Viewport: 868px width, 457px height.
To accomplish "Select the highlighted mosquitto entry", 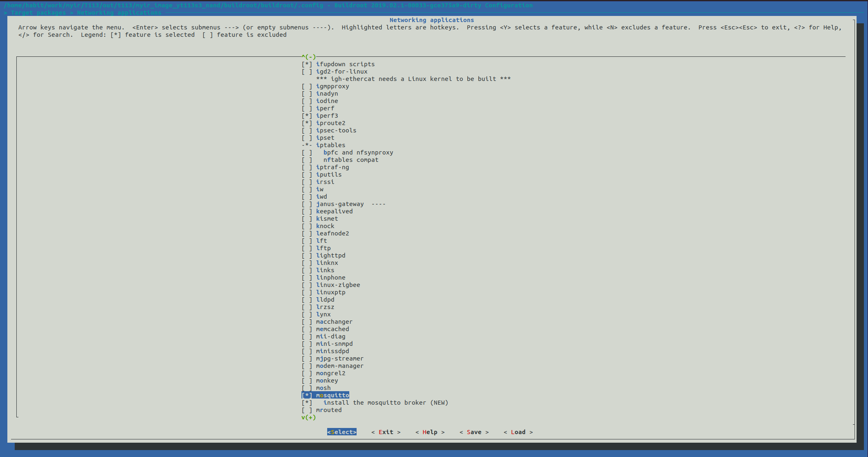I will 332,395.
